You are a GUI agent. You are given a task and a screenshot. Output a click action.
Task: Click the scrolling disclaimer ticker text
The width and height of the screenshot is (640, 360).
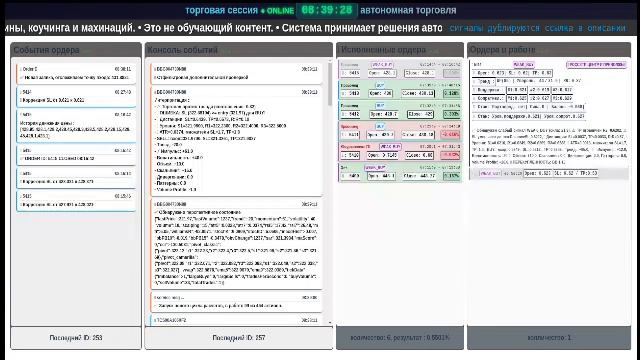[224, 28]
